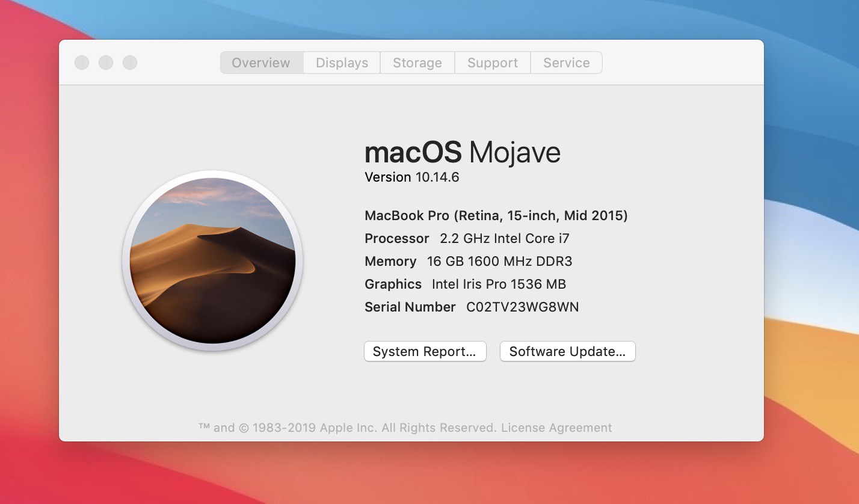Screen dimensions: 859x504
Task: Click the serial number C02TV23WG8WN
Action: tap(522, 307)
